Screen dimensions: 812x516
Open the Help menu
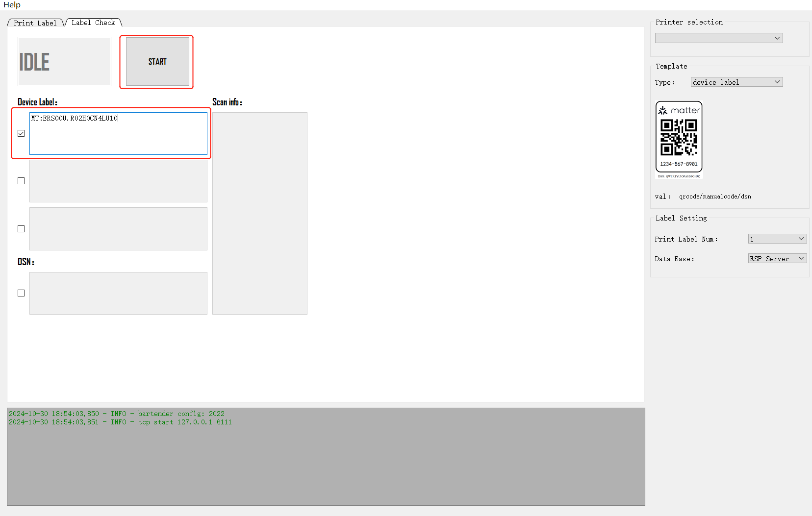pos(12,5)
